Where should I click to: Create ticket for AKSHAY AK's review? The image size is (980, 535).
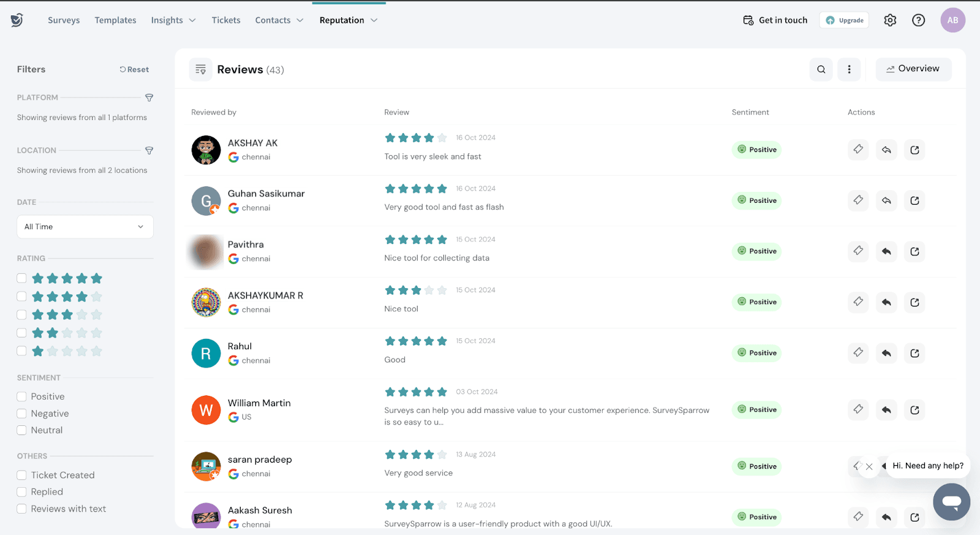click(x=858, y=150)
